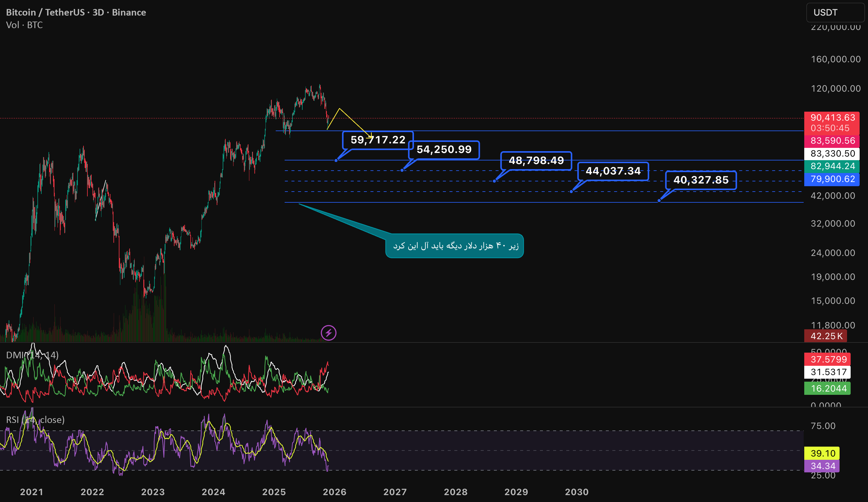Click the 44,037.34 callout label

point(613,171)
